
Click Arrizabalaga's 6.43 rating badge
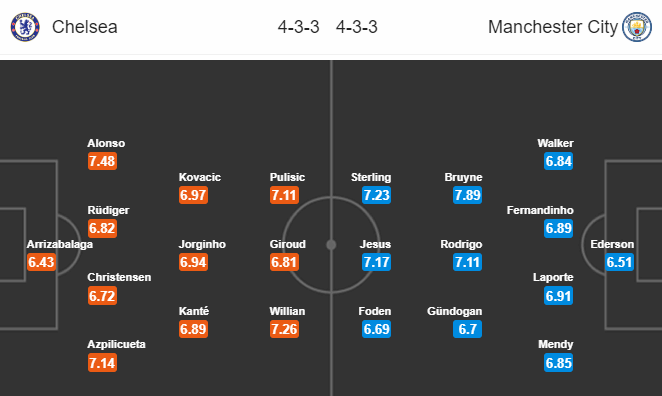[x=41, y=262]
